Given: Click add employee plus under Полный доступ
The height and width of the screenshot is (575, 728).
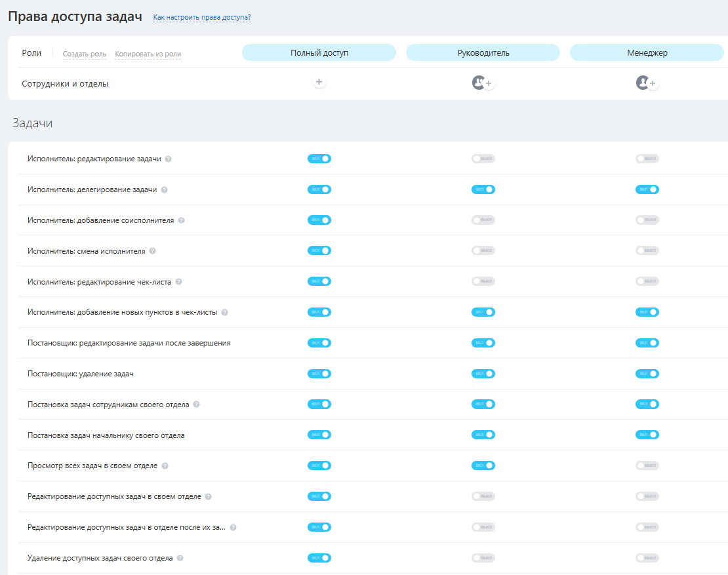Looking at the screenshot, I should point(319,83).
